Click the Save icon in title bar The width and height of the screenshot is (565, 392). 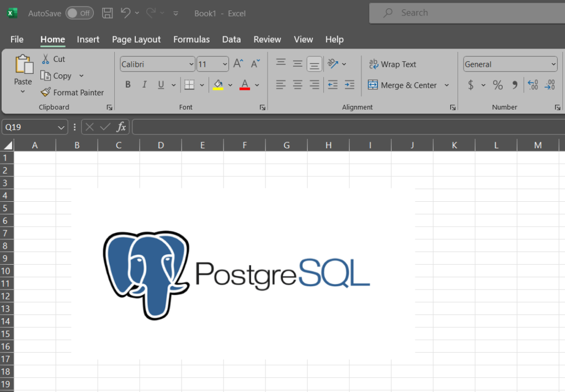[108, 13]
